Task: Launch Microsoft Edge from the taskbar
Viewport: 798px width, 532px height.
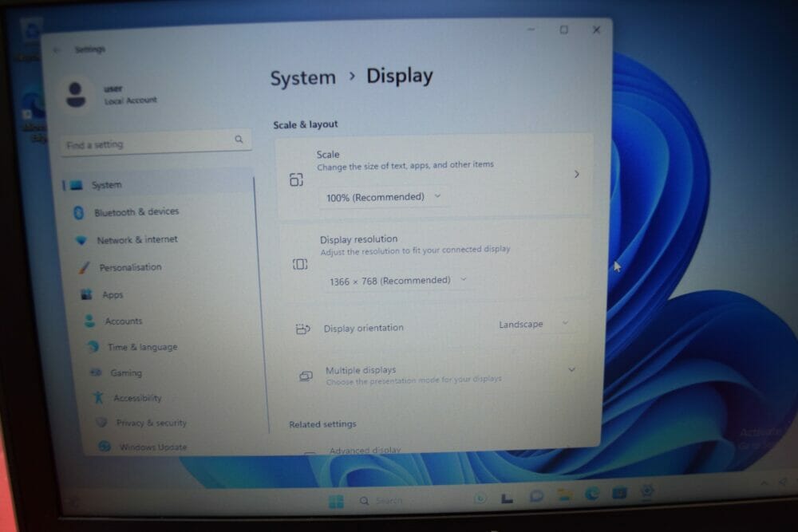Action: pos(591,494)
